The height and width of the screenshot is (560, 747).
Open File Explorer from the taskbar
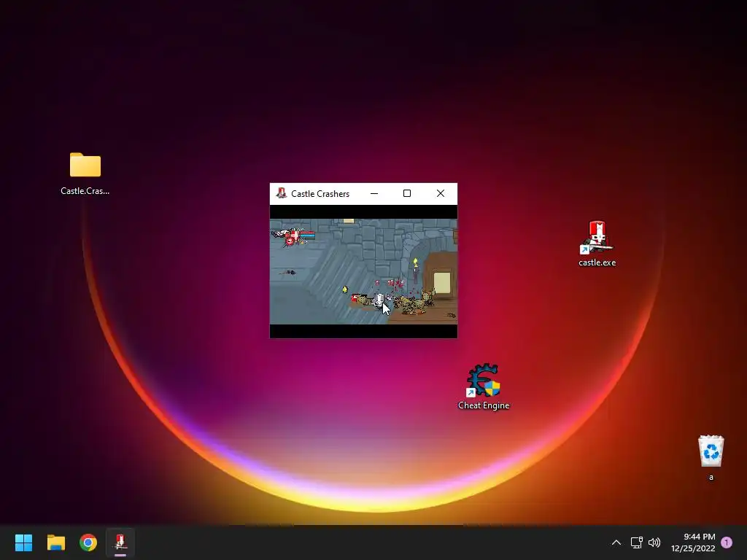point(55,542)
